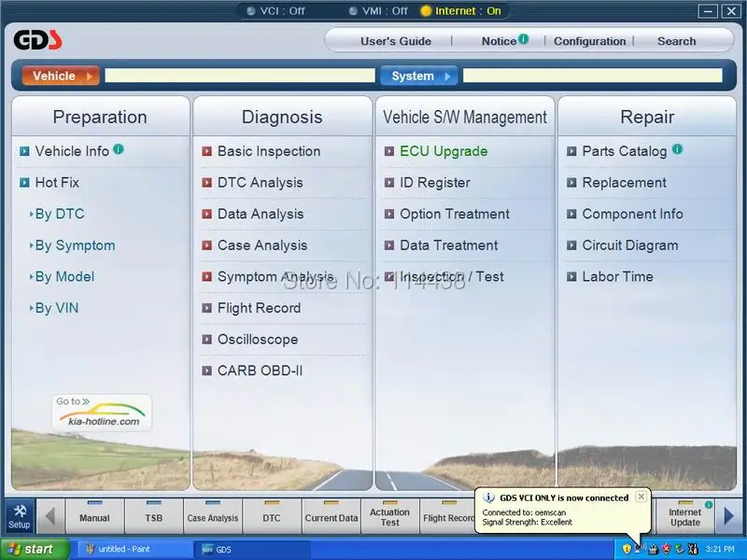Open the User's Guide menu
The width and height of the screenshot is (747, 560).
(x=395, y=41)
